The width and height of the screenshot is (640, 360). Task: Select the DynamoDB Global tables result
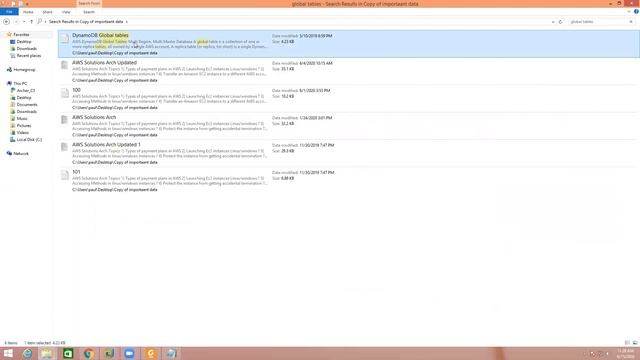click(349, 44)
